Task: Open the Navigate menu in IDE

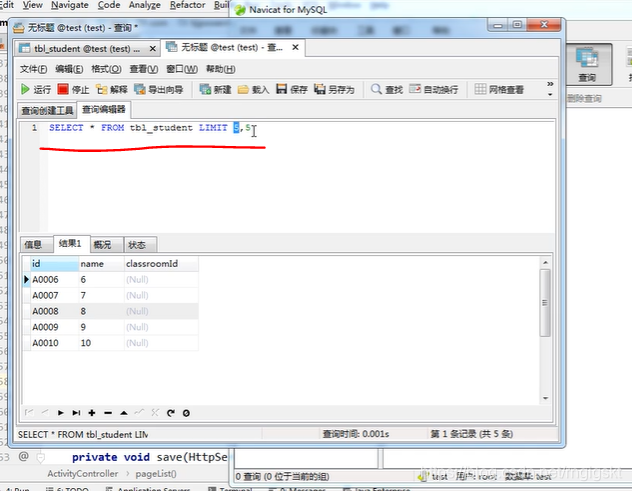Action: coord(70,5)
